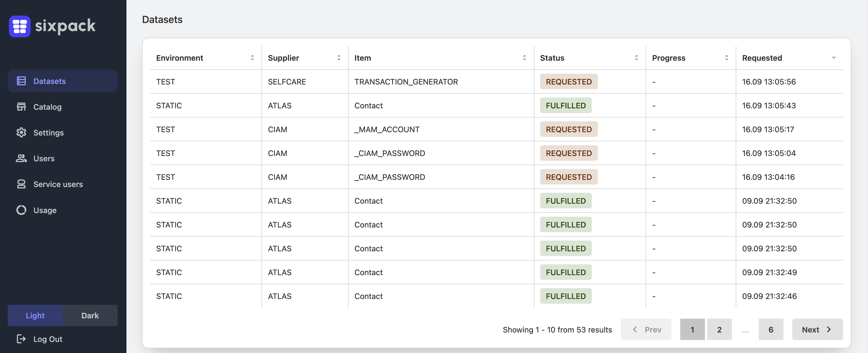Viewport: 868px width, 353px height.
Task: Click the Log Out arrow icon
Action: pos(21,339)
